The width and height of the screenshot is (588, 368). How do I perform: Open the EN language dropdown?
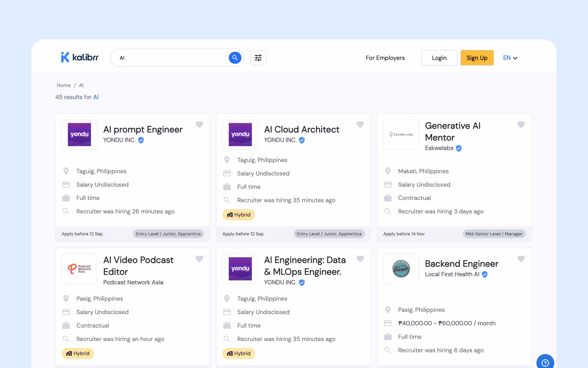pos(507,58)
